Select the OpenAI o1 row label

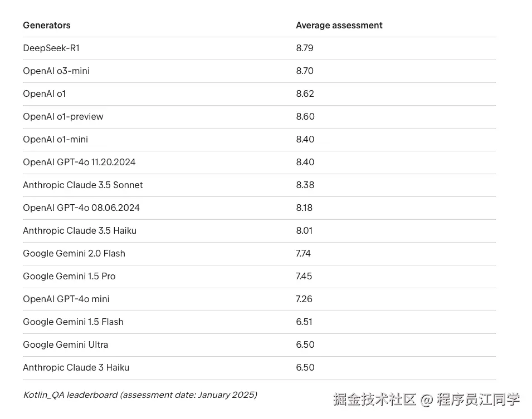tap(45, 93)
